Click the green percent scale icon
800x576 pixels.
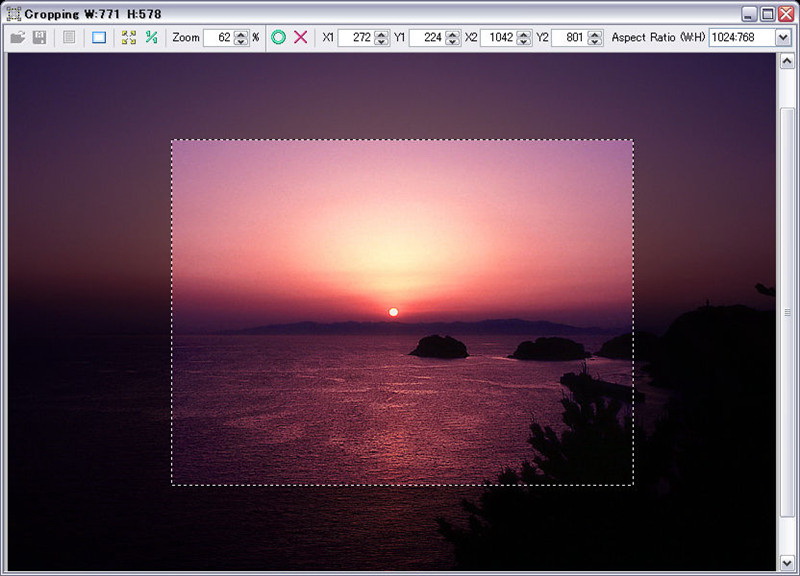pos(151,37)
